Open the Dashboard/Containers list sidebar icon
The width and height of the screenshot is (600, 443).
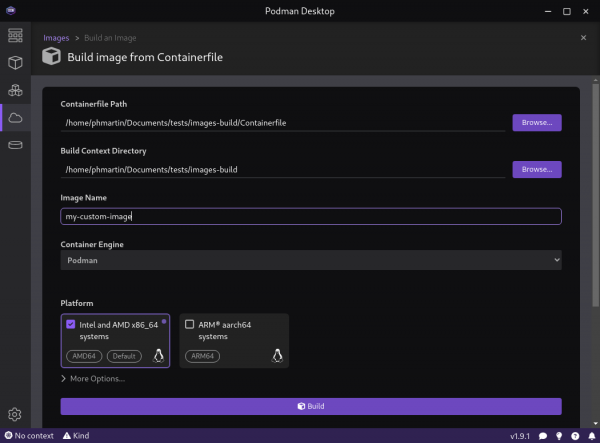(15, 36)
